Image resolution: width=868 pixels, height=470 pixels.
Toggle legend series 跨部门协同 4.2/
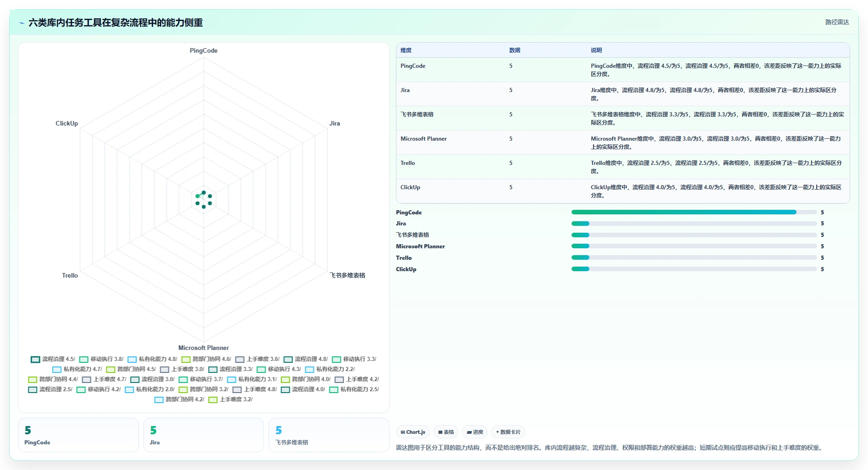[180, 399]
